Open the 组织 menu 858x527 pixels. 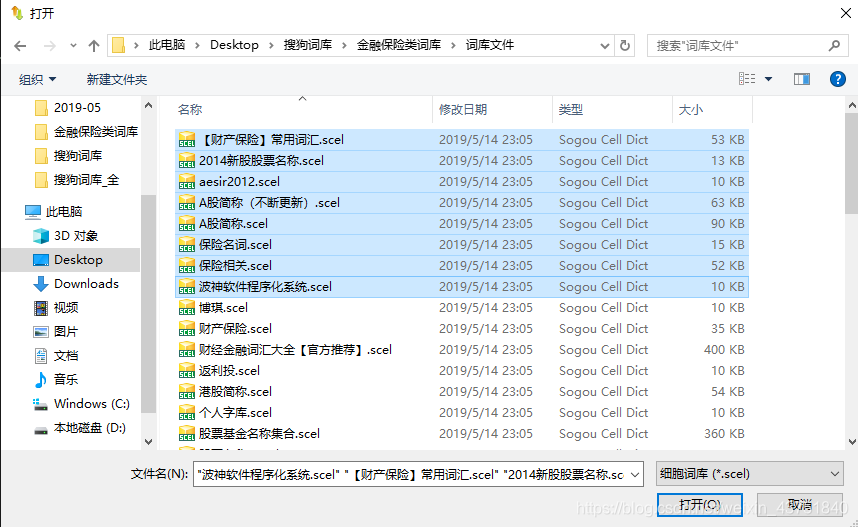pos(37,79)
